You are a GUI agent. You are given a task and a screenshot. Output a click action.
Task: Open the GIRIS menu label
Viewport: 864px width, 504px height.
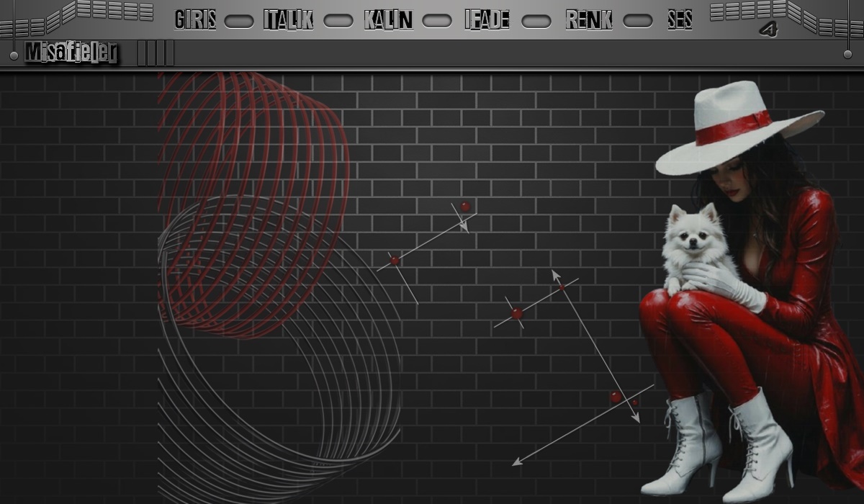pos(195,20)
